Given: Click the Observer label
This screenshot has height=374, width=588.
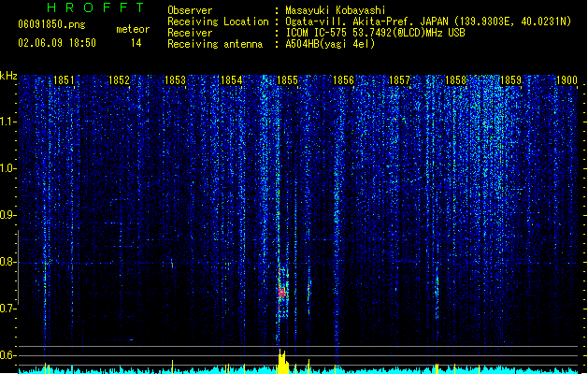Looking at the screenshot, I should pos(190,10).
